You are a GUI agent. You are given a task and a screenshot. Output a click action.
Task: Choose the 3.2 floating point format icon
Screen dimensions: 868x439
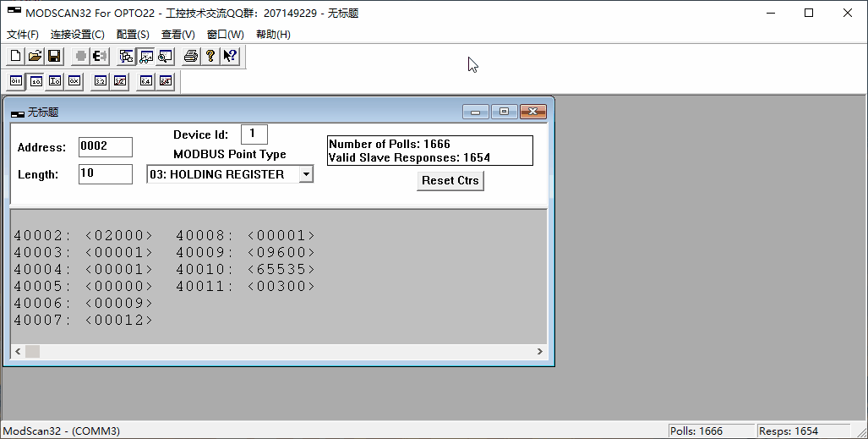pos(101,81)
